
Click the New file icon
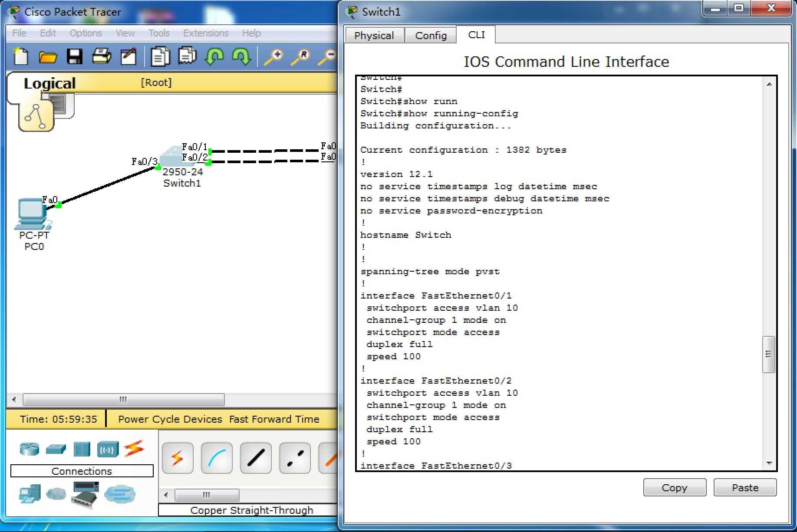pos(21,56)
